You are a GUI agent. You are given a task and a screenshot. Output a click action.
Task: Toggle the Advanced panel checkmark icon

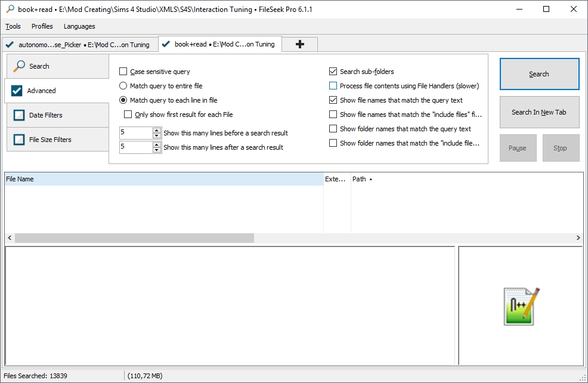click(17, 91)
